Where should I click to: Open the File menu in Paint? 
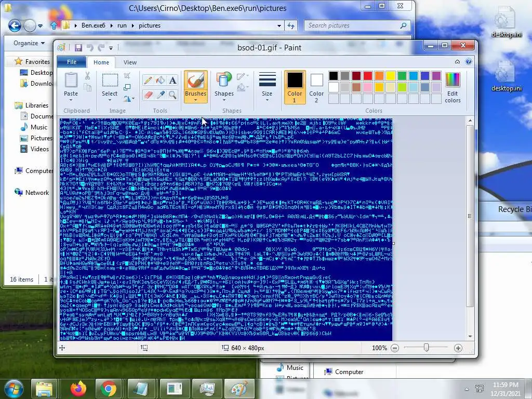tap(72, 62)
